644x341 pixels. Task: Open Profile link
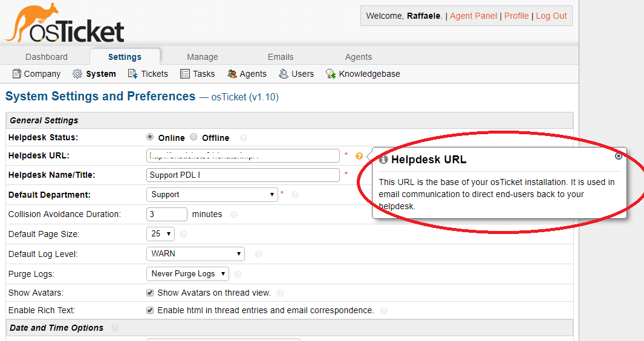click(516, 16)
